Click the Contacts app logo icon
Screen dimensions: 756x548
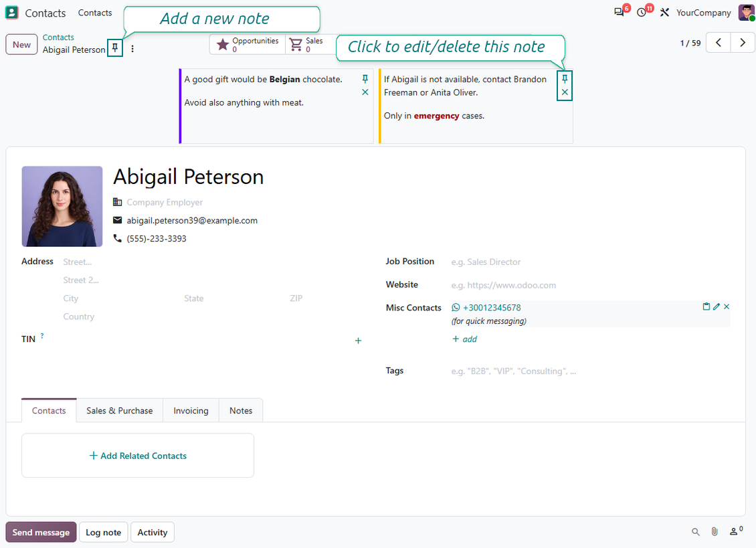pyautogui.click(x=11, y=13)
